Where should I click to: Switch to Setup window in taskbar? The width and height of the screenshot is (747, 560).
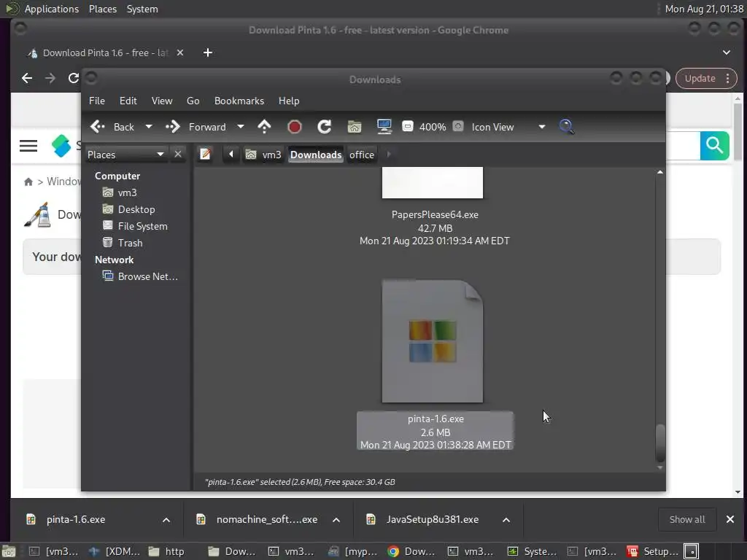(653, 551)
